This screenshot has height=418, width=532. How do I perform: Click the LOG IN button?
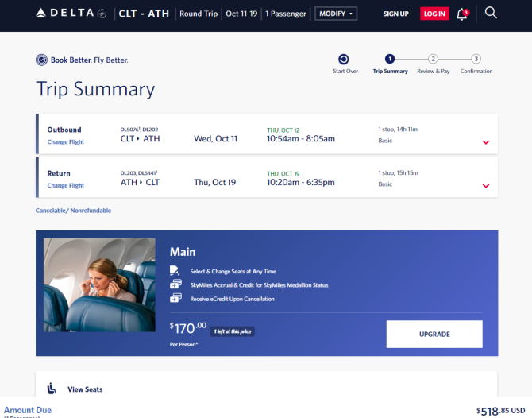coord(434,14)
